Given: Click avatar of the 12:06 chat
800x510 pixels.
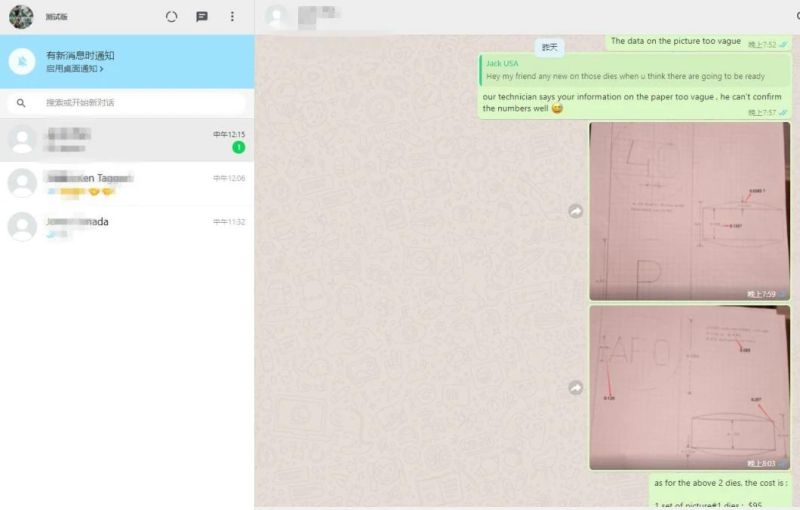Looking at the screenshot, I should click(22, 183).
